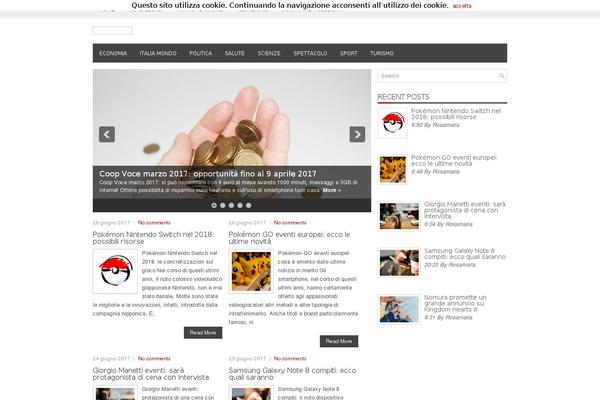This screenshot has width=600, height=400.
Task: Open the SPORT menu item
Action: (349, 53)
